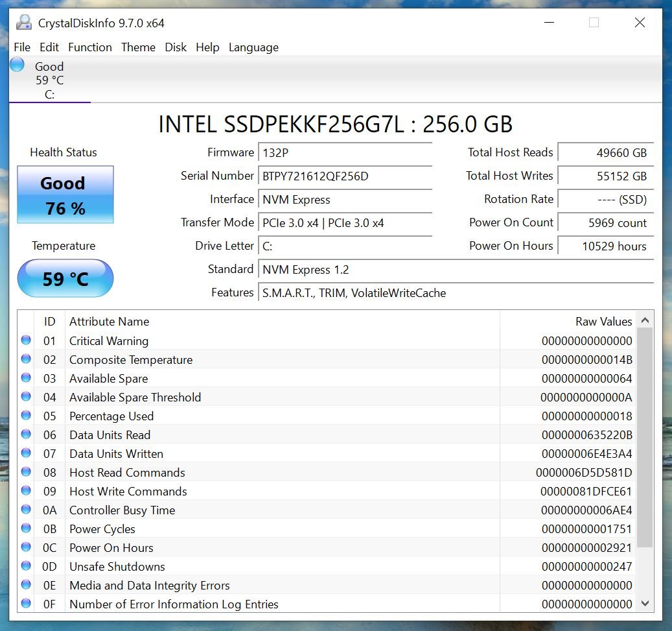Viewport: 672px width, 631px height.
Task: Click status orb for Percentage Used row
Action: [26, 416]
